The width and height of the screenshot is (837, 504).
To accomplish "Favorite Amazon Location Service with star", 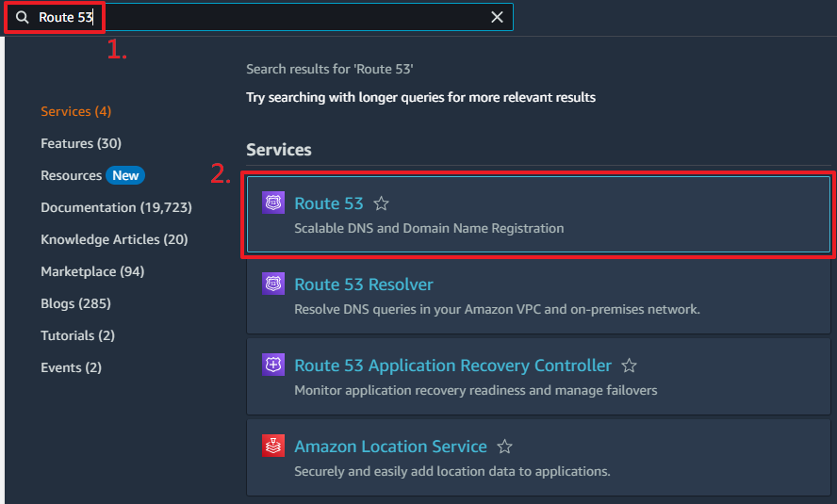I will click(505, 447).
